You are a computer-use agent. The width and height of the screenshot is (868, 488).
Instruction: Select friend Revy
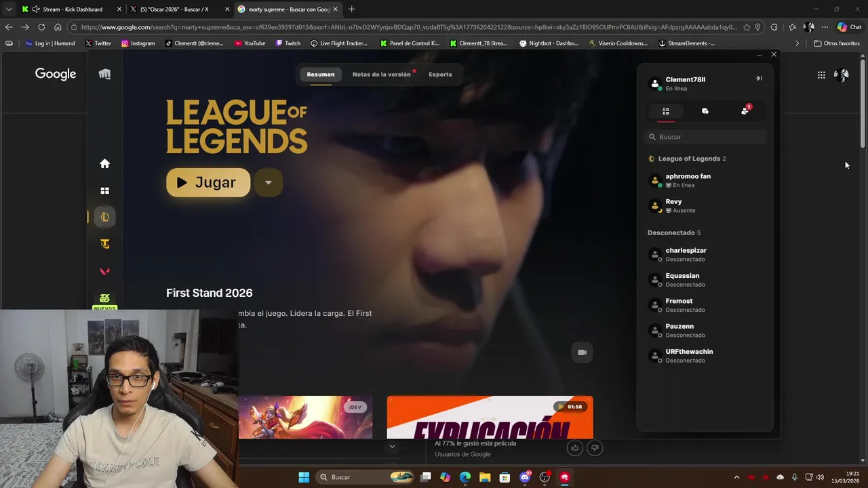(705, 206)
